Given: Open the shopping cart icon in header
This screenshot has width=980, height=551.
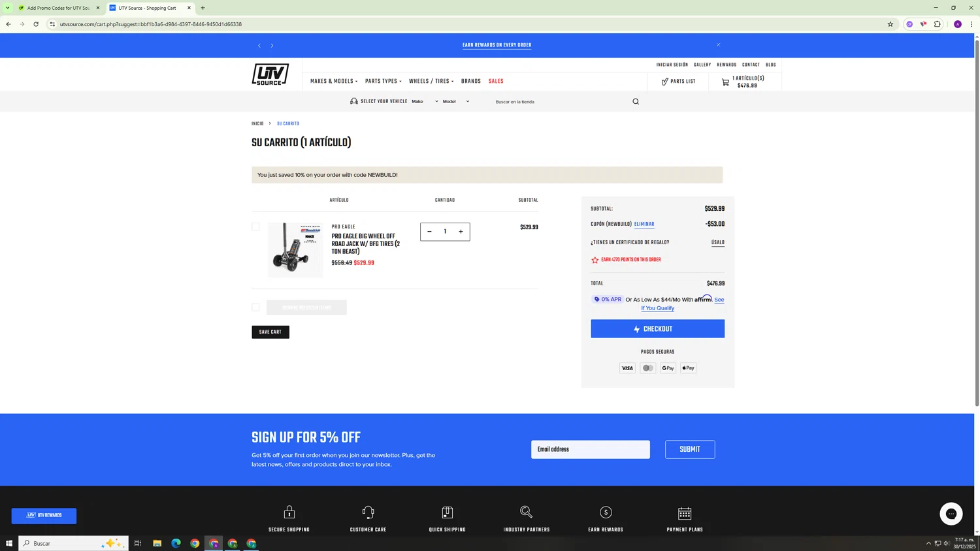Looking at the screenshot, I should click(x=725, y=82).
